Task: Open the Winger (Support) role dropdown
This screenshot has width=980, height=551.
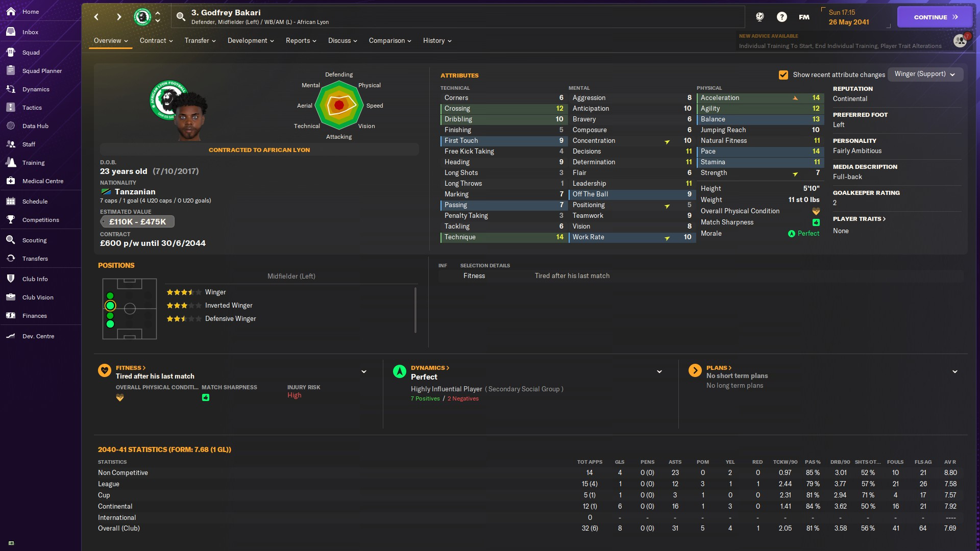Action: coord(925,74)
